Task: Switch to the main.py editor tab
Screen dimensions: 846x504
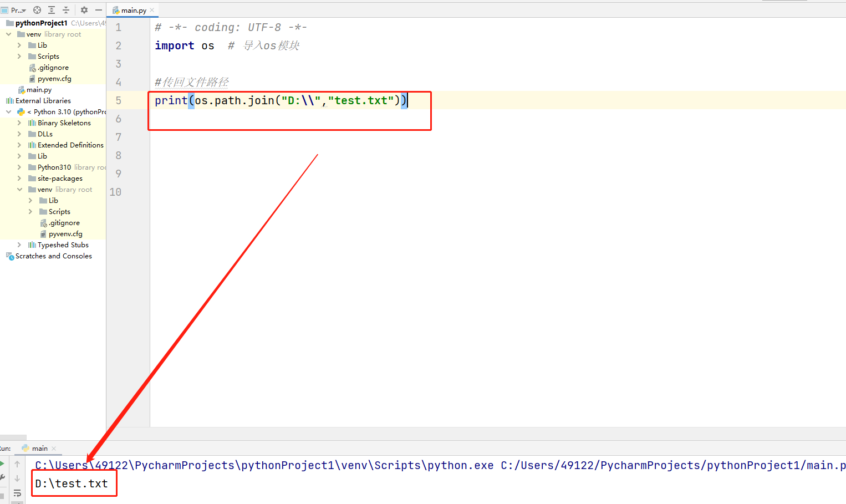Action: [x=134, y=11]
